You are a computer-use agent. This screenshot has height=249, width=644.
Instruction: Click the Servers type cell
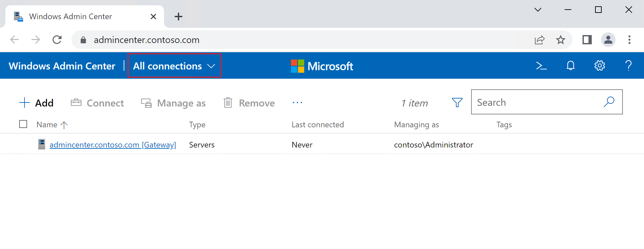click(202, 145)
